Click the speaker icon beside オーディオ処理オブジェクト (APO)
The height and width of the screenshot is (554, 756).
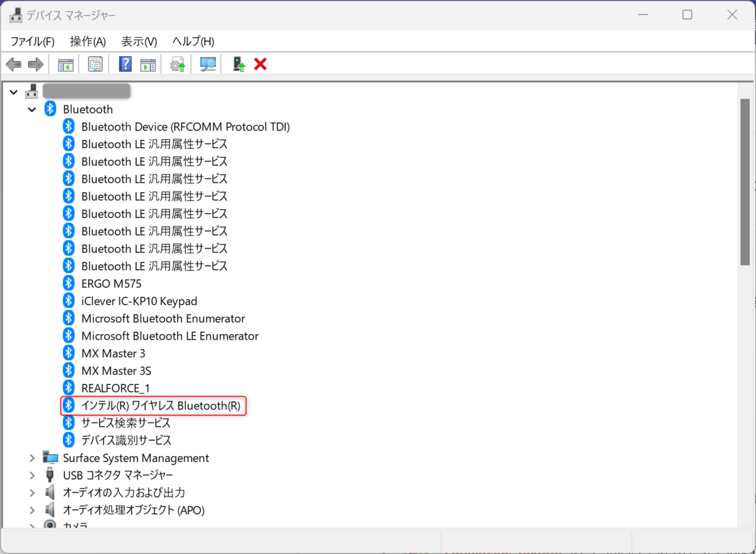pos(50,509)
